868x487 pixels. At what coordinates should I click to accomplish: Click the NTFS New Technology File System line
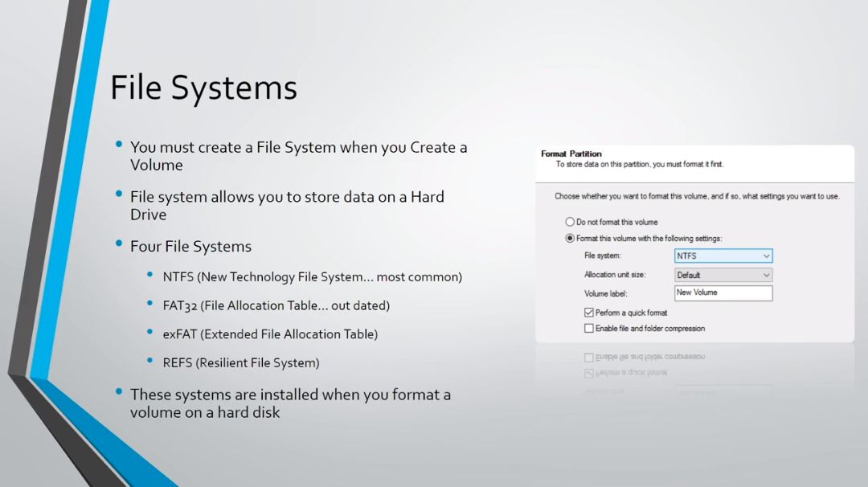pos(312,276)
